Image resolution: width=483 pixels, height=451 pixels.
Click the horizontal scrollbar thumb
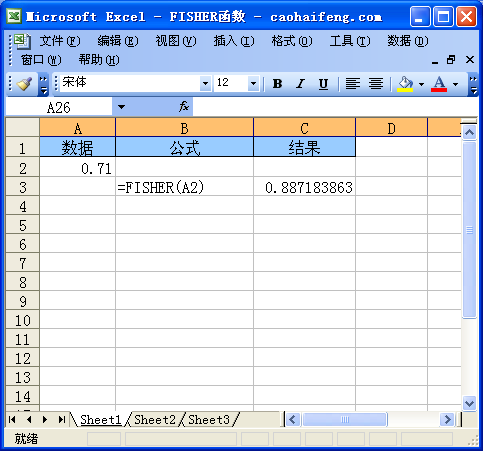click(345, 420)
